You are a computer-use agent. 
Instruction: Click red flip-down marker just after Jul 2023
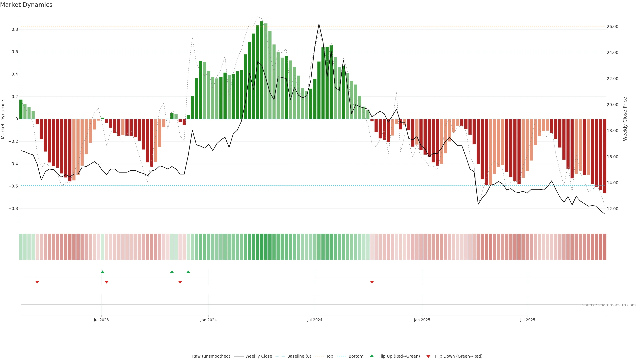[106, 282]
